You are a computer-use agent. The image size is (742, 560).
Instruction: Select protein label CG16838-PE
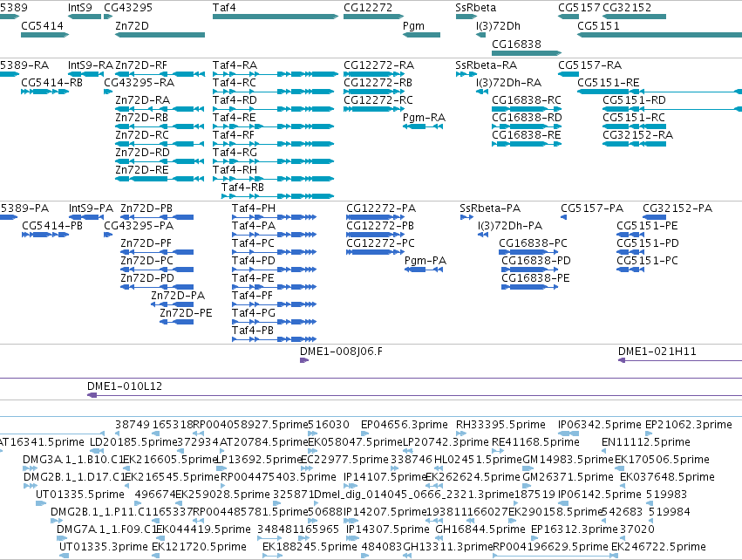[x=535, y=278]
